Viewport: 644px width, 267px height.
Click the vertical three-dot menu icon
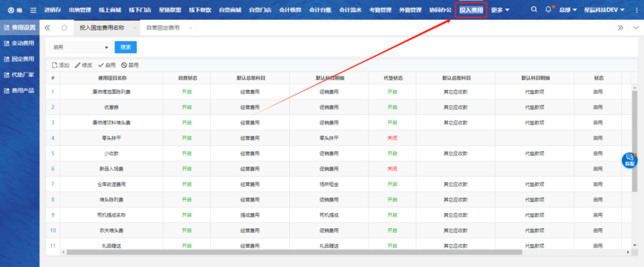(636, 10)
